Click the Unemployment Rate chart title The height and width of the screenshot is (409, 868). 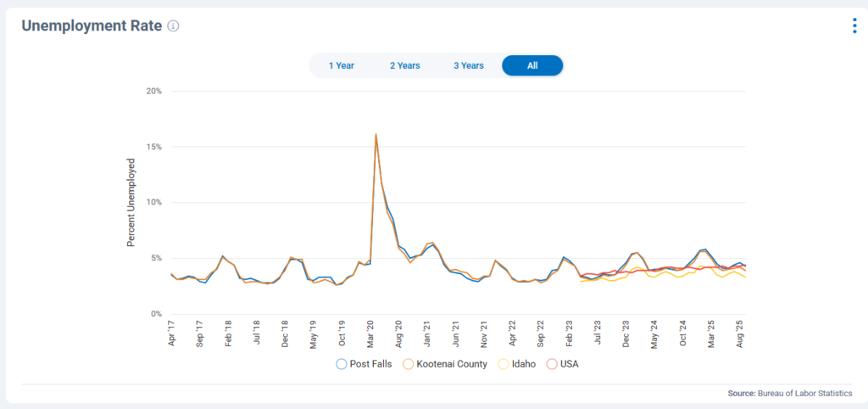click(91, 26)
